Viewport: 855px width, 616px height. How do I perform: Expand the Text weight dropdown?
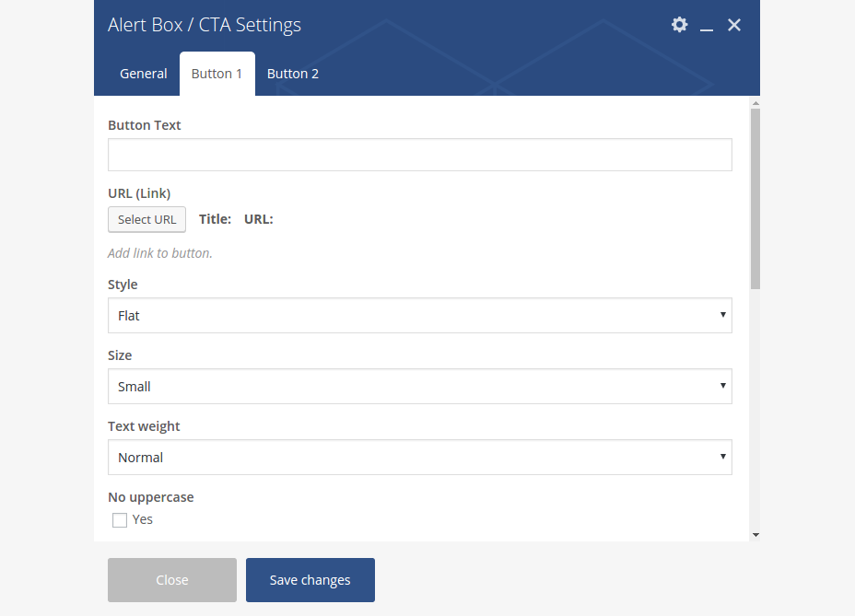click(x=419, y=457)
